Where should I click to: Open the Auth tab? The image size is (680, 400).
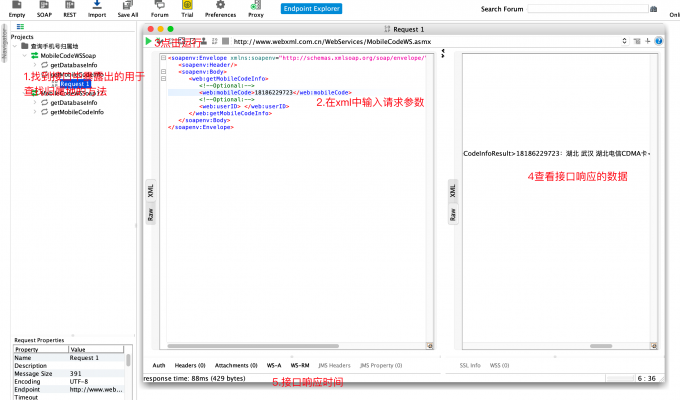(159, 365)
